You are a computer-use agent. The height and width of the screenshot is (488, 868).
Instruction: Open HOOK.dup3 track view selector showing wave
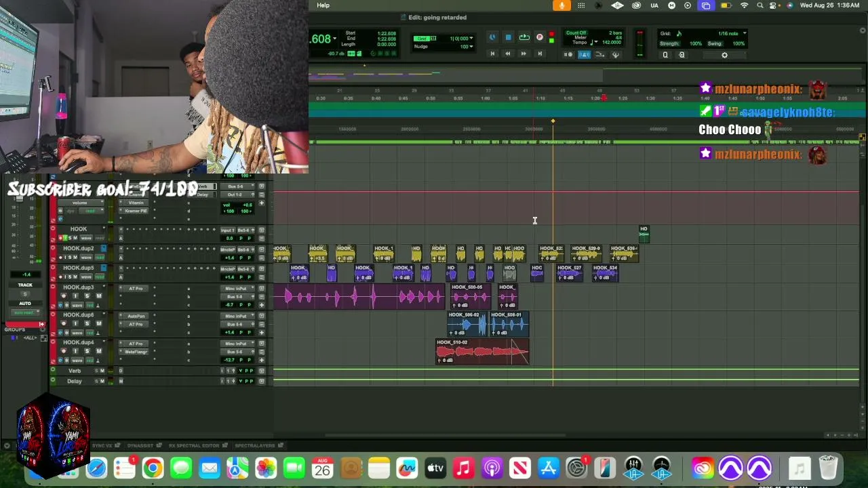pyautogui.click(x=77, y=305)
